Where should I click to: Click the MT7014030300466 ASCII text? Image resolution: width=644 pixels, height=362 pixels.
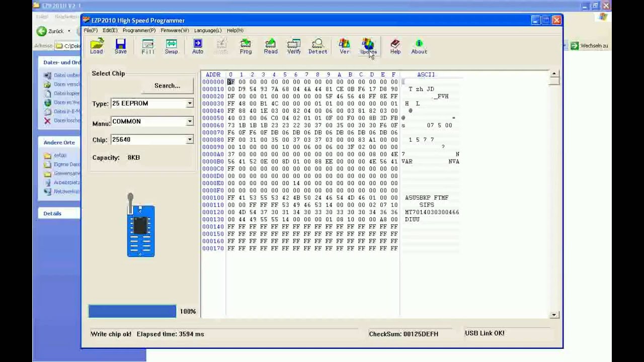pyautogui.click(x=432, y=212)
